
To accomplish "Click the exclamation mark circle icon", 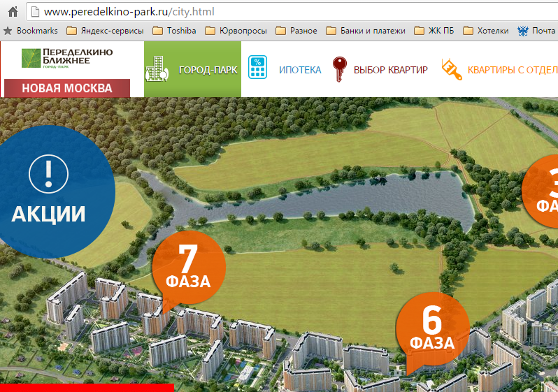I will tap(48, 174).
